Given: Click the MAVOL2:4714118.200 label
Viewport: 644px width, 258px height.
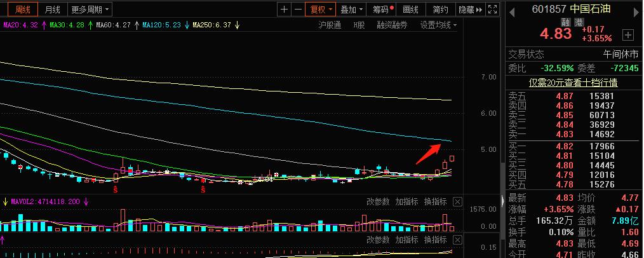Looking at the screenshot, I should [46, 201].
